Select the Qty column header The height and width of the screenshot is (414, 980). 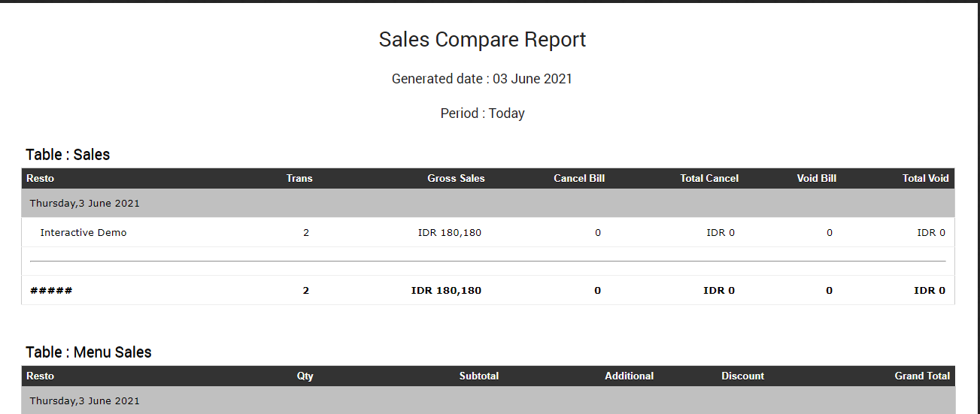305,376
